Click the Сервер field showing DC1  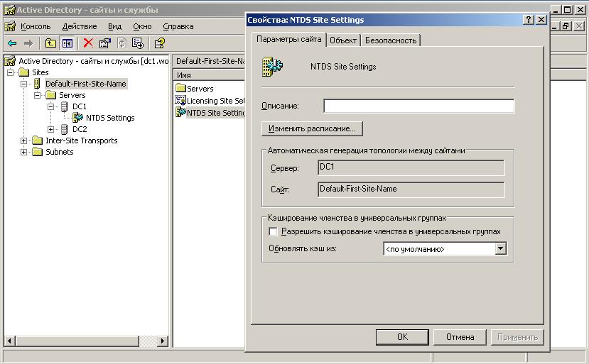coord(411,167)
